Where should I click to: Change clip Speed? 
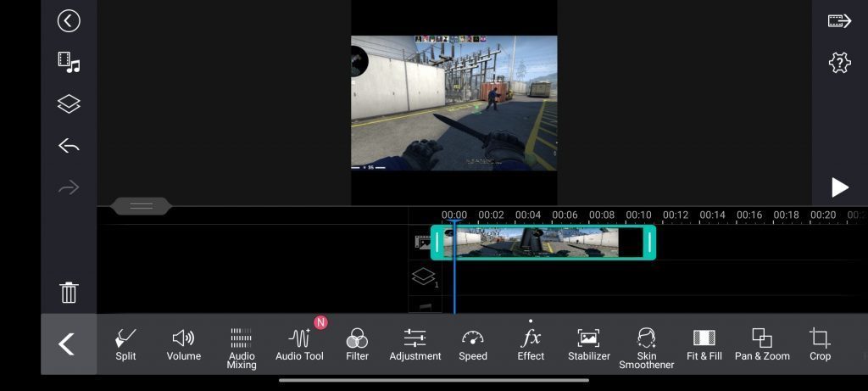[x=472, y=344]
